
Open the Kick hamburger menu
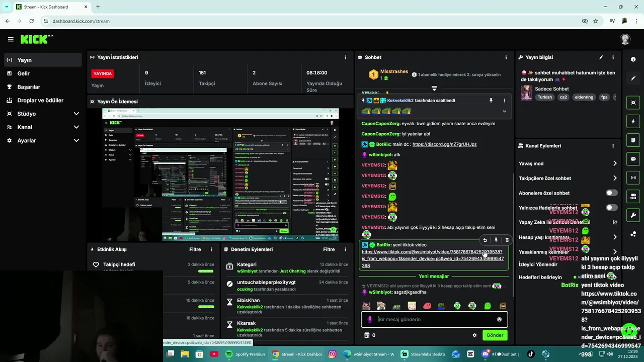(11, 39)
